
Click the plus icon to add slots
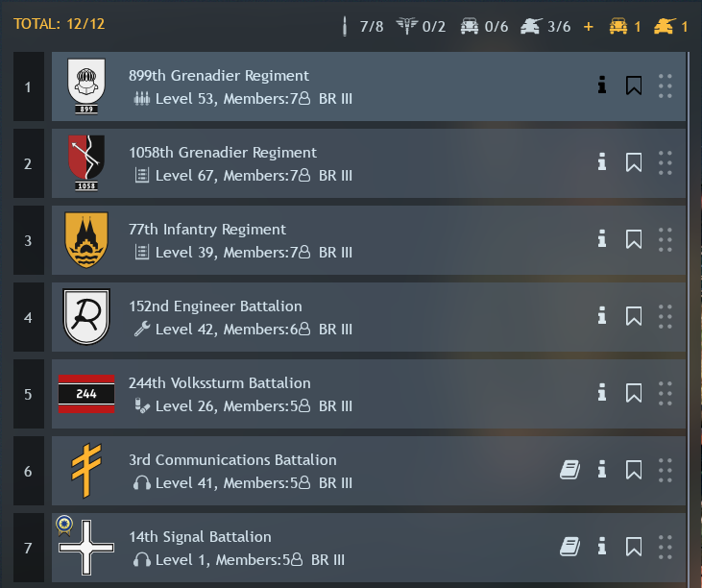point(589,27)
